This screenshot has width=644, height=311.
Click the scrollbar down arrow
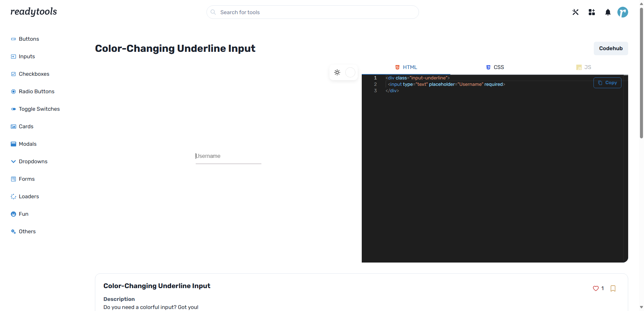[641, 307]
